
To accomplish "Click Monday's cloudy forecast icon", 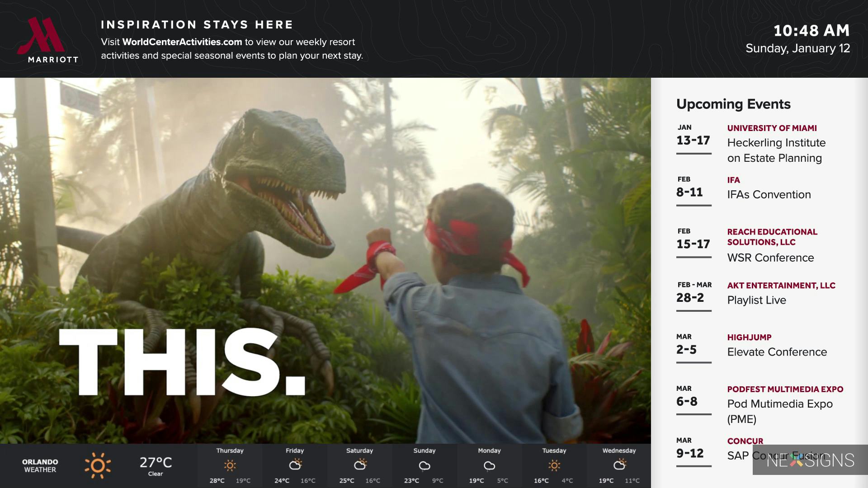I will click(x=489, y=465).
